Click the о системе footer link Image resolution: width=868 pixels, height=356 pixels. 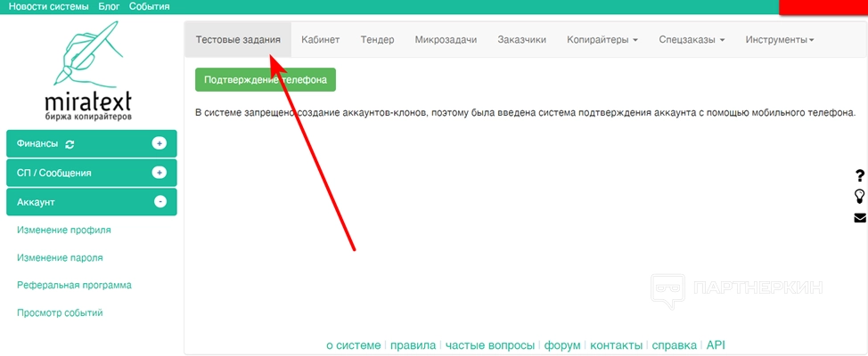click(354, 345)
